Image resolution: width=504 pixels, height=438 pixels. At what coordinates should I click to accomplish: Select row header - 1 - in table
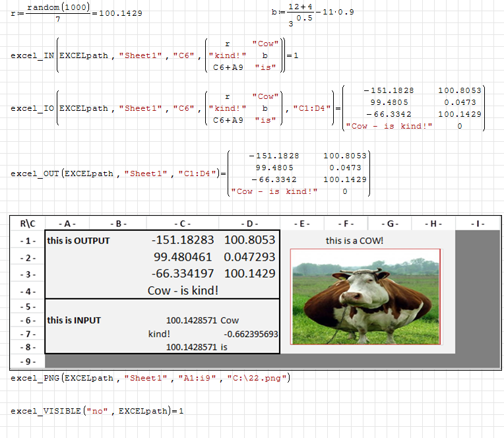click(27, 241)
